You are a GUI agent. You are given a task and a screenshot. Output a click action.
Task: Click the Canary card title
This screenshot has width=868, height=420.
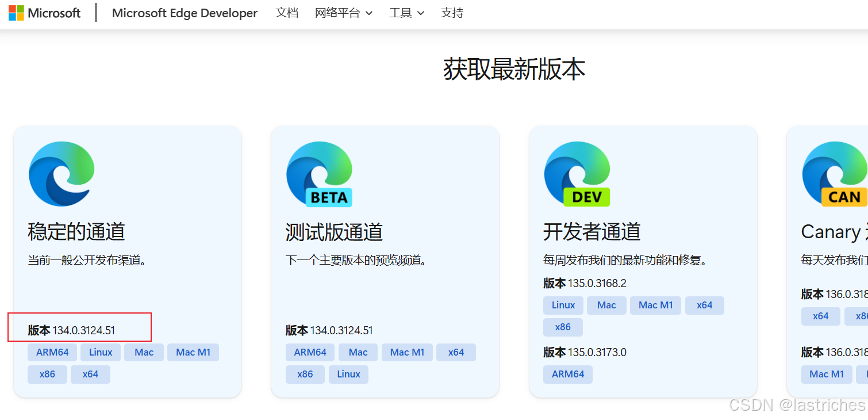(x=834, y=232)
